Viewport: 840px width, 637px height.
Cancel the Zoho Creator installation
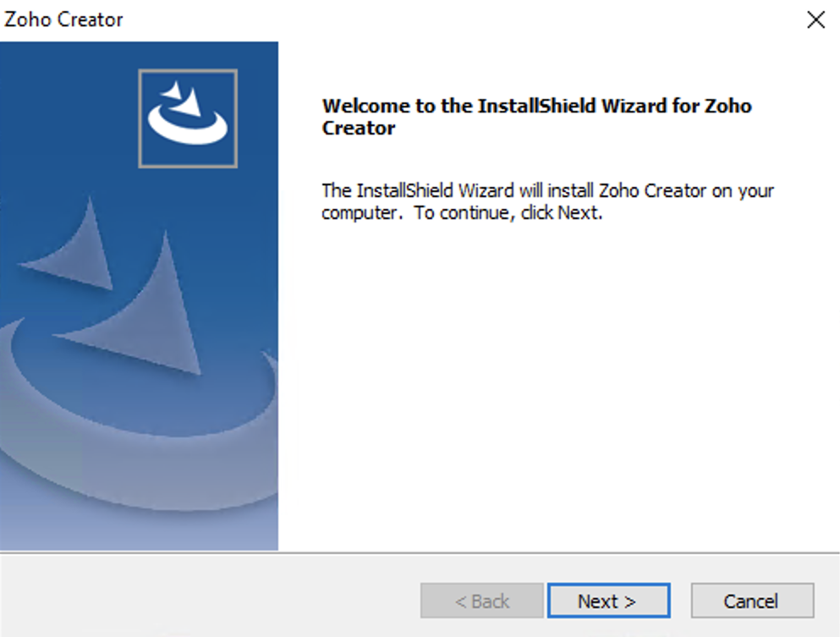pyautogui.click(x=752, y=601)
